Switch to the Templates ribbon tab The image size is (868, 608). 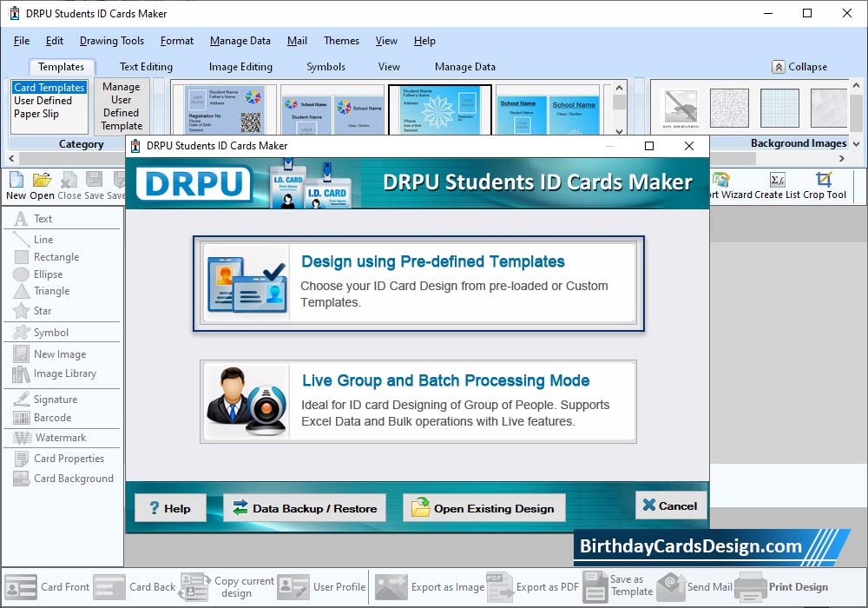click(x=61, y=67)
